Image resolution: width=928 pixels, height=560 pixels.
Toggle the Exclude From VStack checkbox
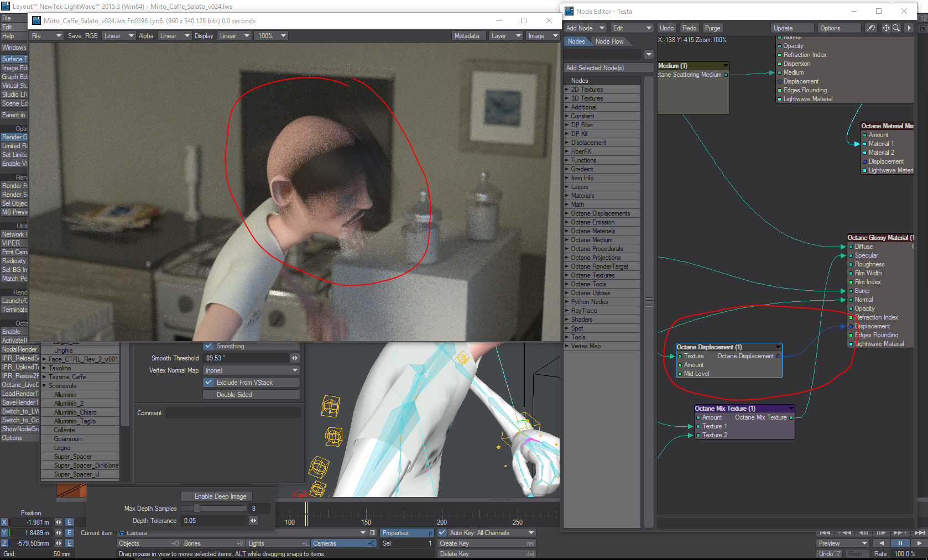[208, 383]
